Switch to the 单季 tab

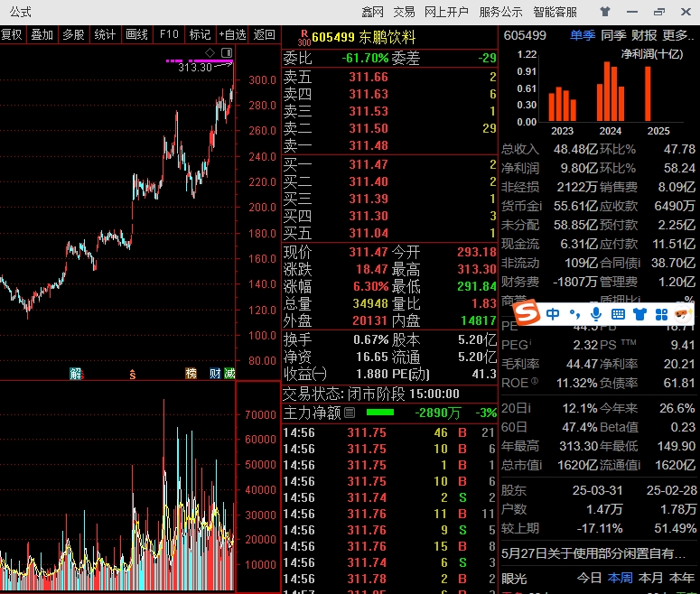(583, 35)
